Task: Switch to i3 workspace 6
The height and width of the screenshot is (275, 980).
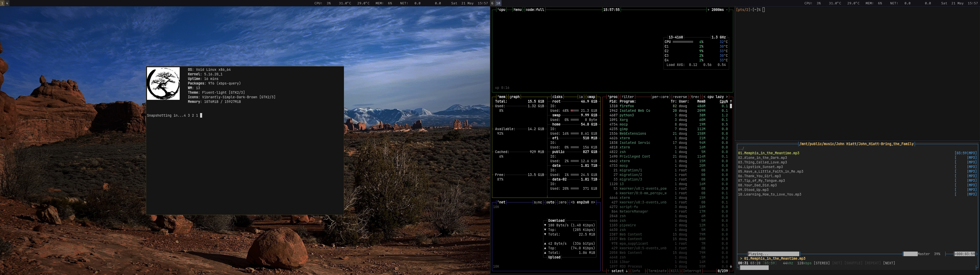Action: point(492,3)
